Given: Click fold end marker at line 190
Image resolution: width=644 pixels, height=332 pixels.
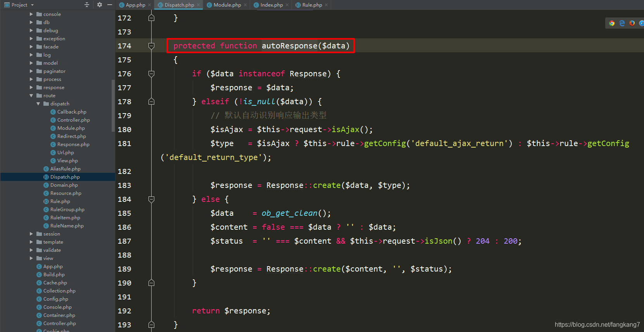Looking at the screenshot, I should (x=152, y=283).
